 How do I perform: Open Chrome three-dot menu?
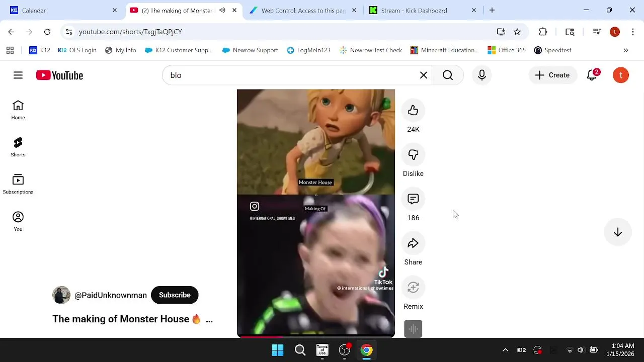632,32
